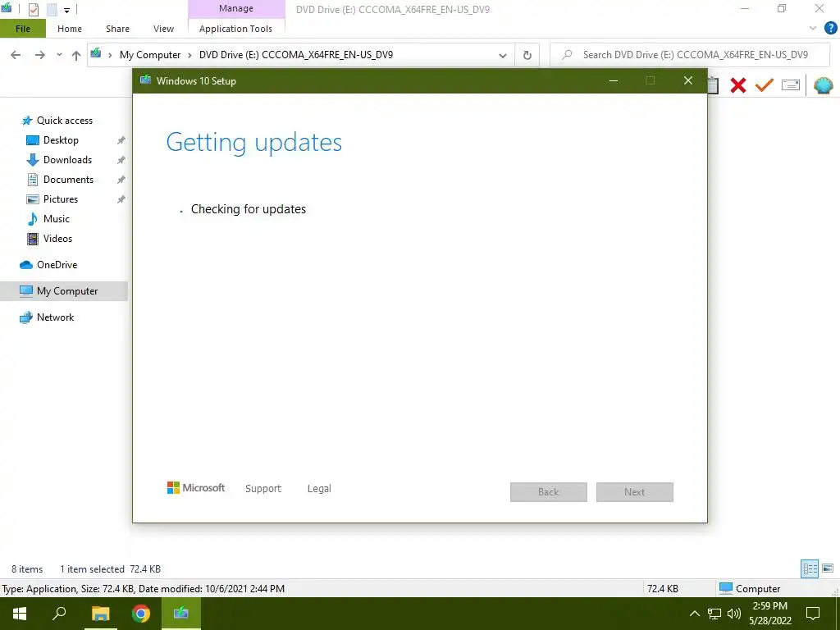Open Desktop in the navigation pane
The height and width of the screenshot is (630, 840).
point(61,140)
